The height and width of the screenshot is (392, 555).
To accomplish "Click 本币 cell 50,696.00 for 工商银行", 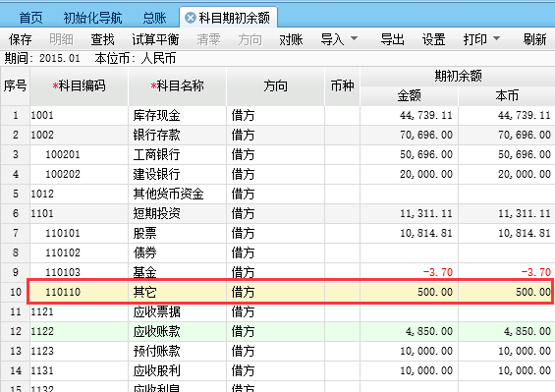I will [507, 155].
